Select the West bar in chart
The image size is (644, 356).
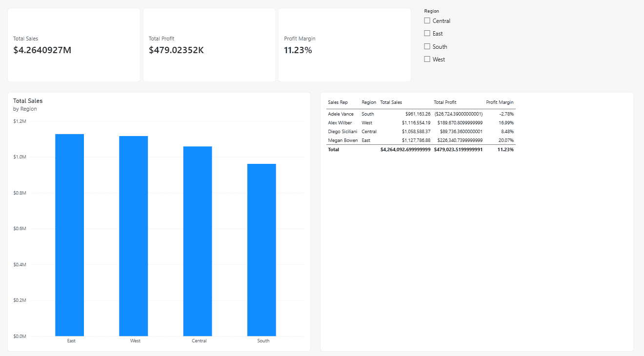coord(134,236)
